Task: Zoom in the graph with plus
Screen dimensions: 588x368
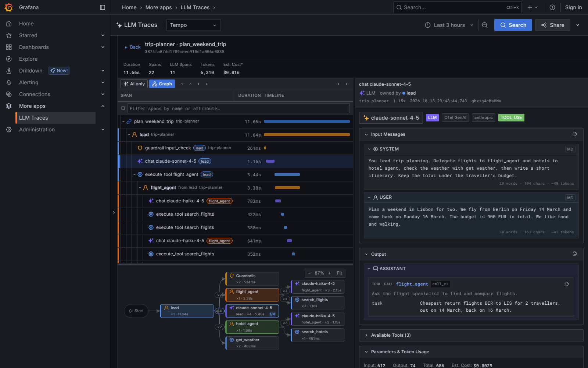Action: 329,273
